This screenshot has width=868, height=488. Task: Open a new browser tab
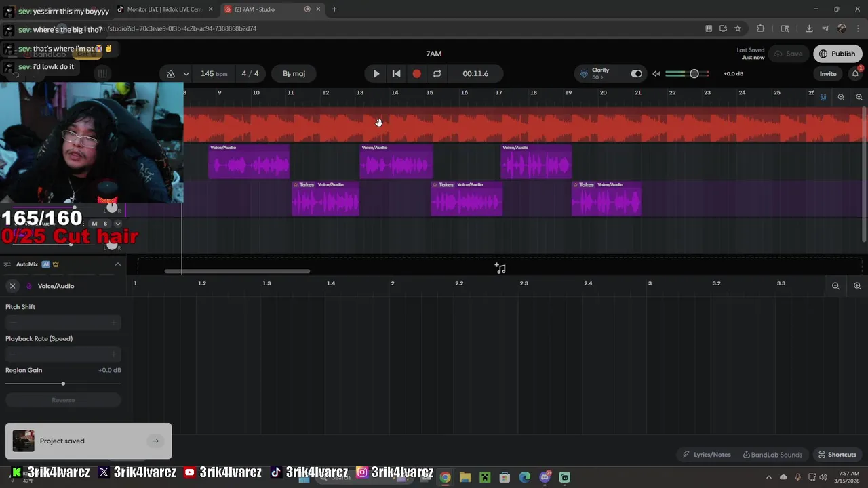pyautogui.click(x=334, y=9)
